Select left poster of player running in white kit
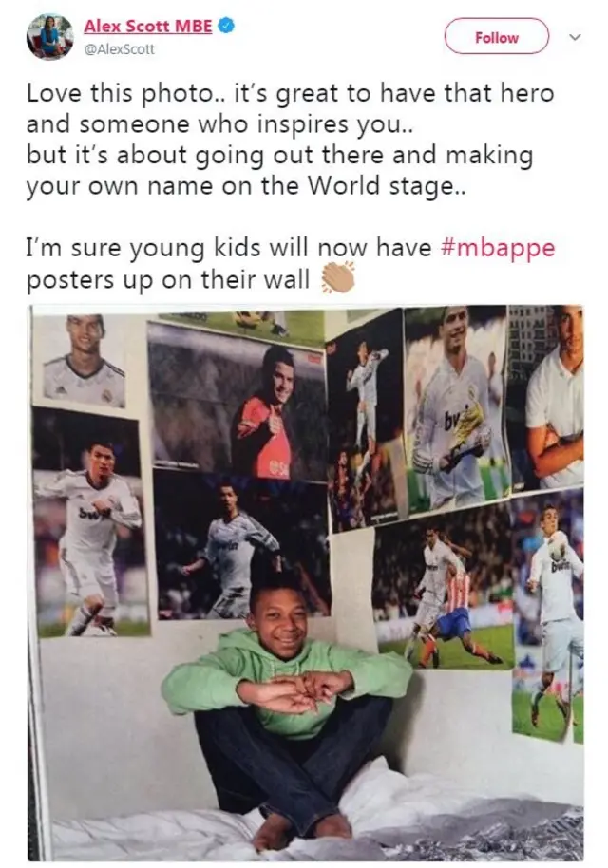The width and height of the screenshot is (608, 868). tap(89, 523)
